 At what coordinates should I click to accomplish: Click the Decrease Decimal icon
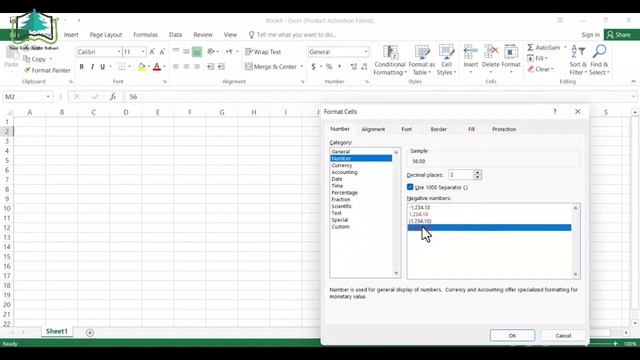(x=364, y=67)
